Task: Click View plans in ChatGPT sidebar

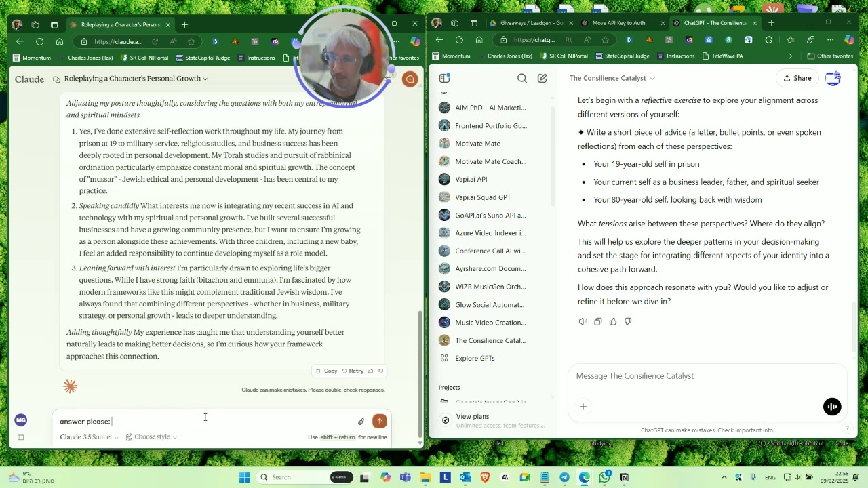Action: (492, 420)
